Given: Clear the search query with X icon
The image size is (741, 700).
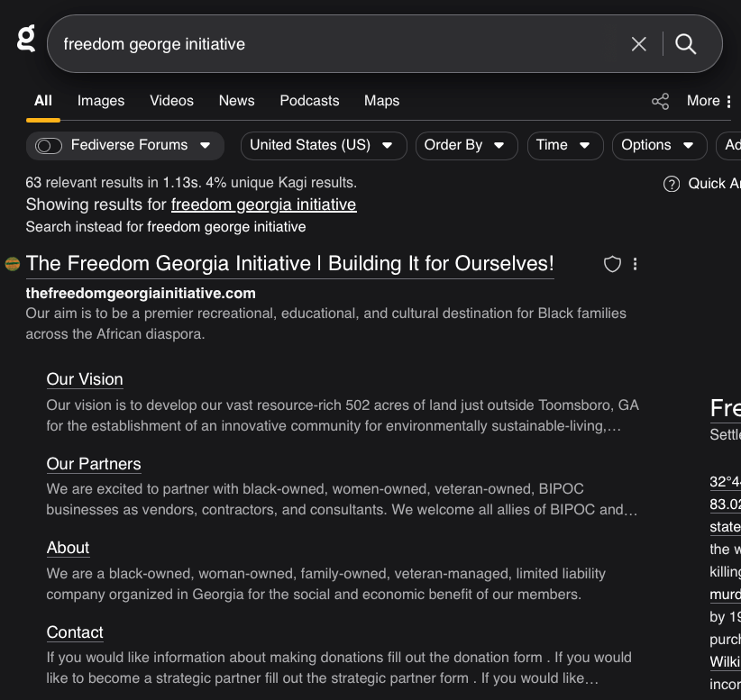Looking at the screenshot, I should pyautogui.click(x=639, y=44).
